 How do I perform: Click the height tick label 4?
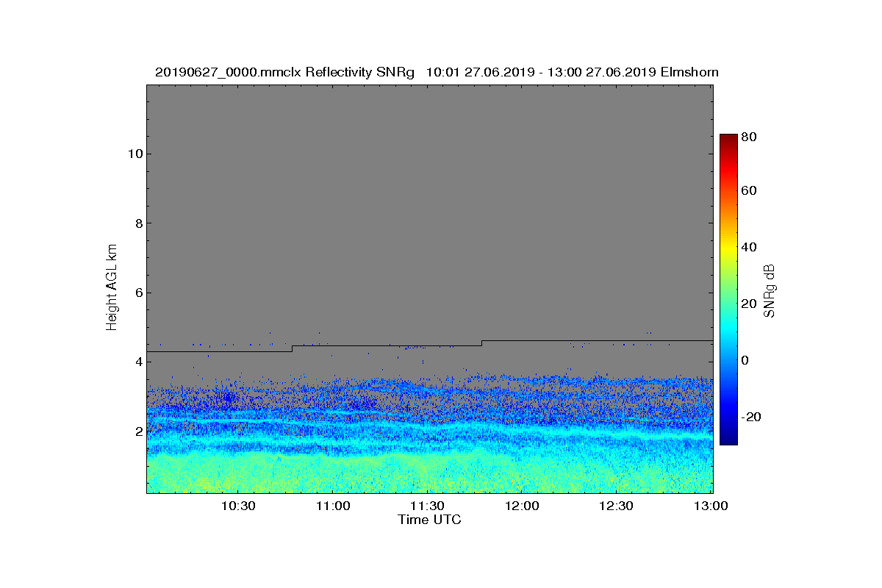coord(137,362)
